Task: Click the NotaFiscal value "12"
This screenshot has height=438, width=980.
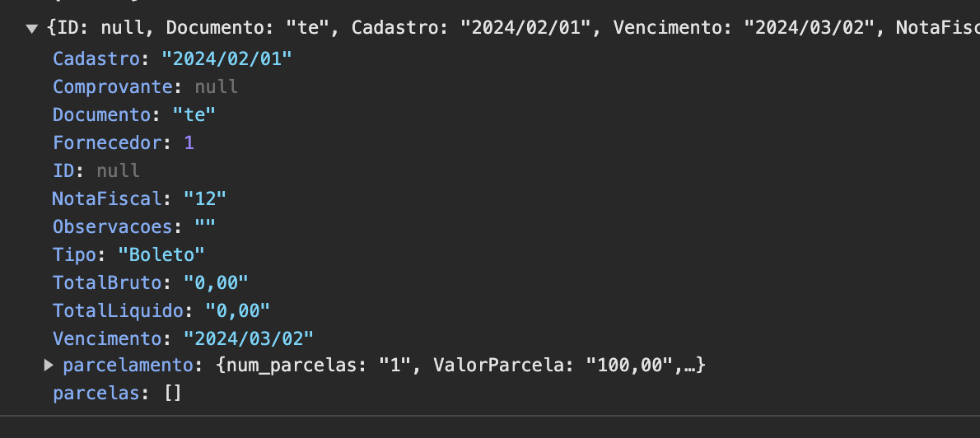Action: tap(205, 199)
